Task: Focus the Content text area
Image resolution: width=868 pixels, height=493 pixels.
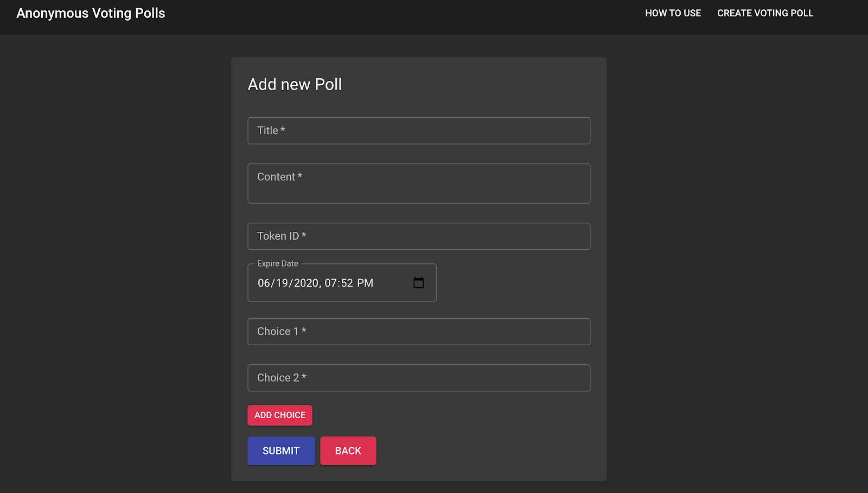Action: (419, 184)
